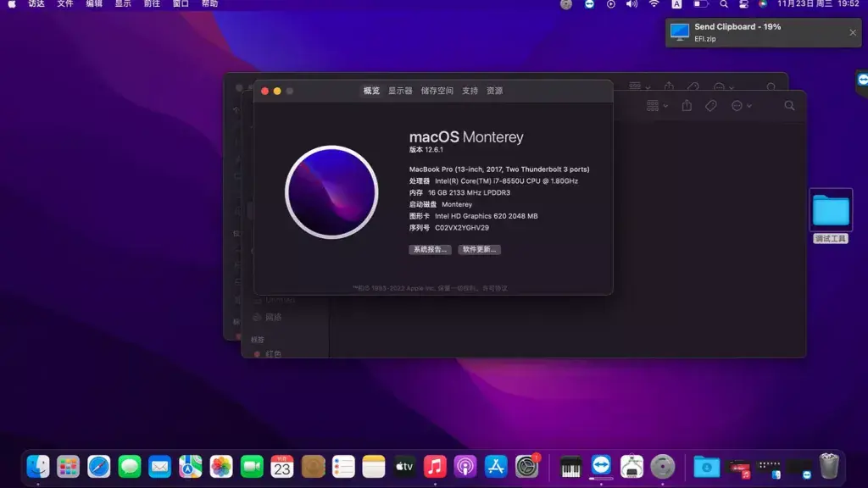868x488 pixels.
Task: Open the 前往 menu
Action: tap(152, 4)
